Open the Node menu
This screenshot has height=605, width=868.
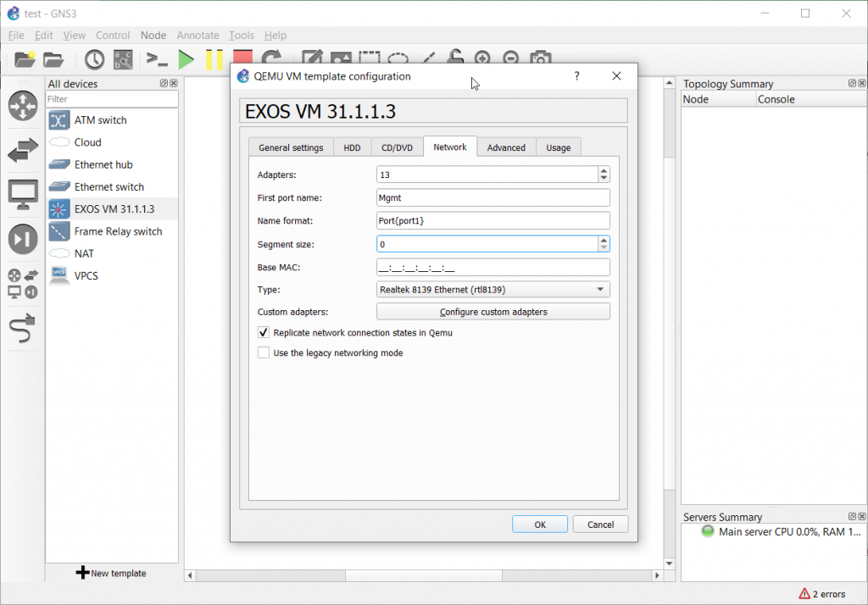click(x=153, y=35)
